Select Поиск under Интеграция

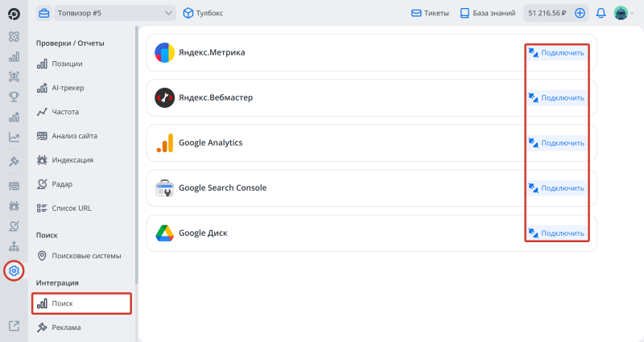click(x=82, y=303)
